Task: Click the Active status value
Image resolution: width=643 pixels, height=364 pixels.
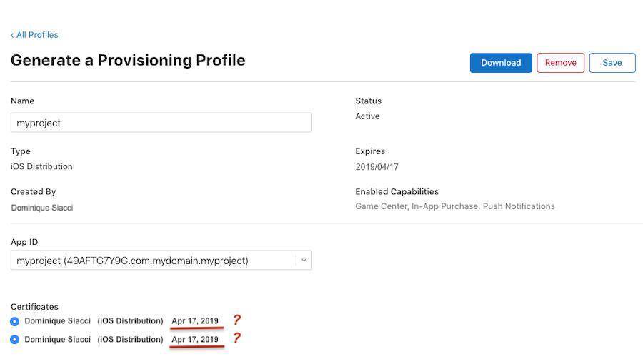Action: click(367, 116)
